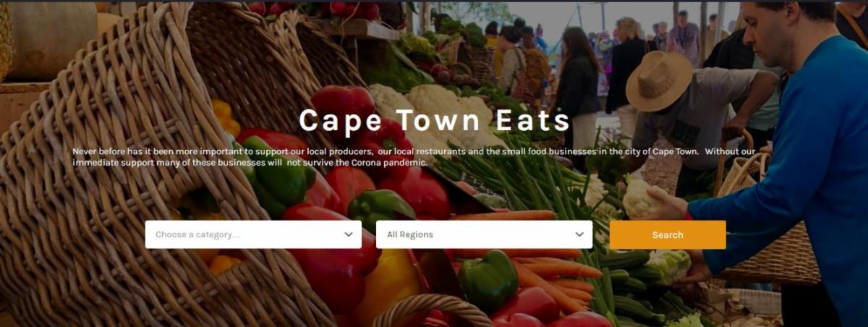Image resolution: width=868 pixels, height=327 pixels.
Task: Click the chevron arrow in category selector
Action: pos(349,234)
